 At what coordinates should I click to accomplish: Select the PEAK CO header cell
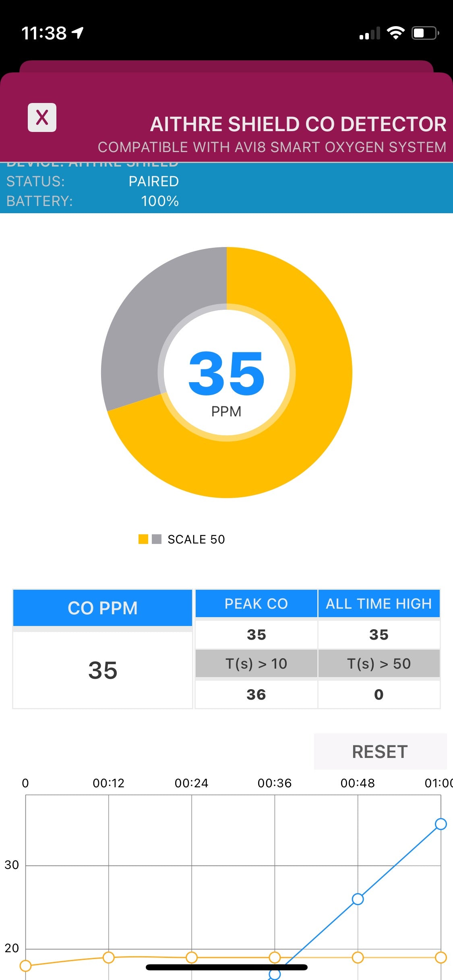click(256, 603)
